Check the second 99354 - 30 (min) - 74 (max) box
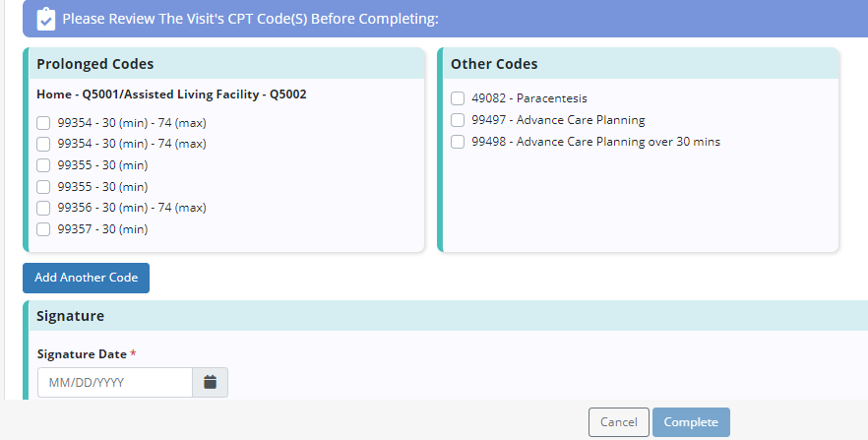This screenshot has width=868, height=440. click(43, 144)
